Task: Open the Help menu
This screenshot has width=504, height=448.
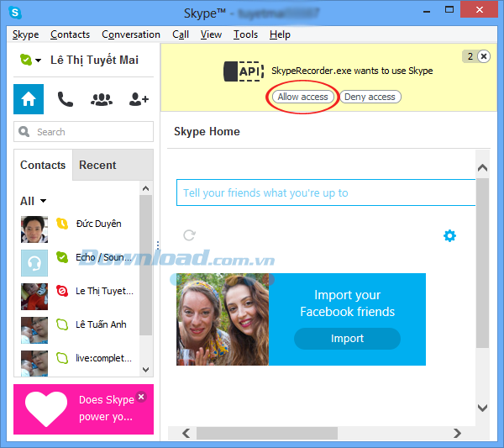Action: pyautogui.click(x=280, y=34)
